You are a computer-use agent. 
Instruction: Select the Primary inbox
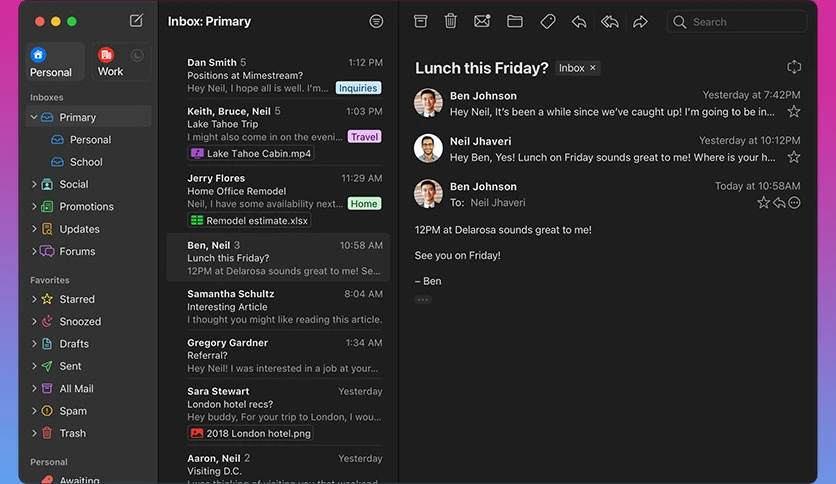click(x=89, y=117)
